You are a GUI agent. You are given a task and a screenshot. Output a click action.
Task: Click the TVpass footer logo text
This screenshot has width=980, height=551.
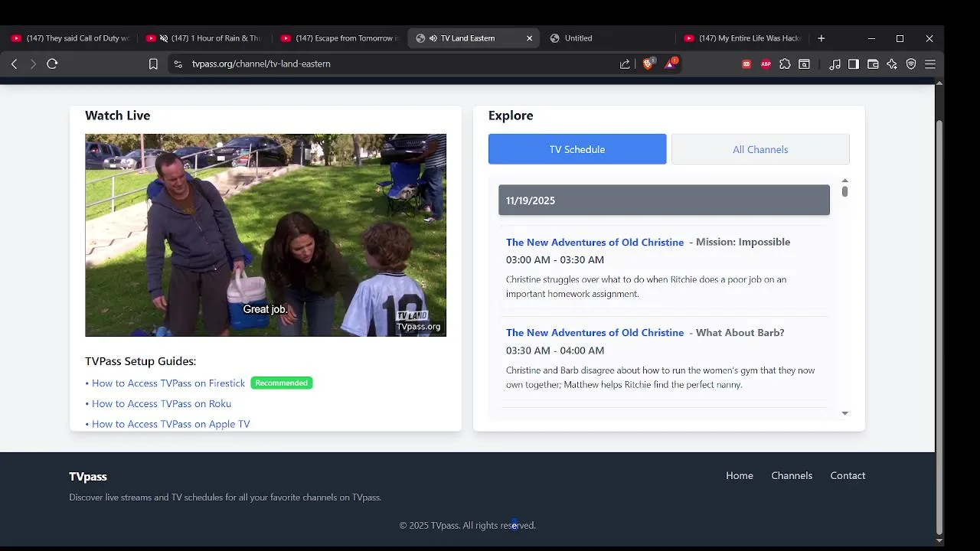(x=88, y=477)
